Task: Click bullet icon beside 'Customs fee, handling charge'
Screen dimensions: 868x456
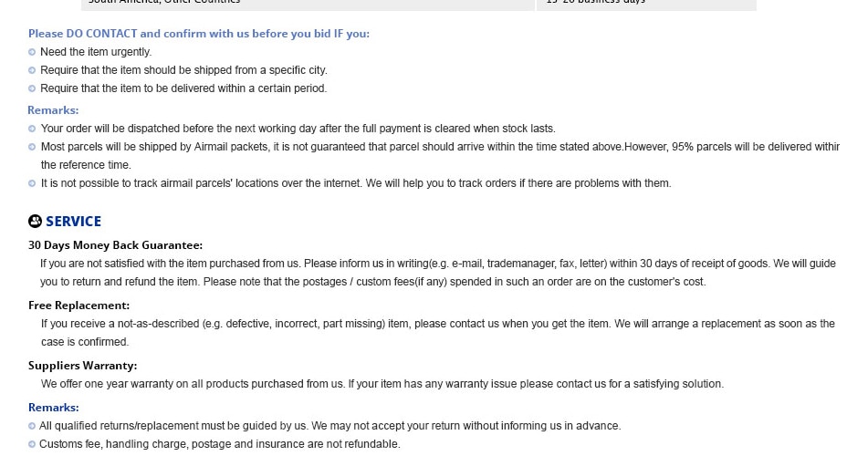Action: coord(32,444)
